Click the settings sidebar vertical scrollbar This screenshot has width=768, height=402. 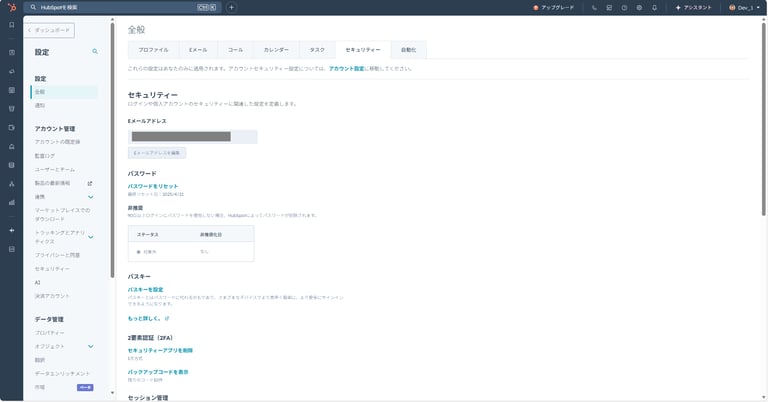tap(112, 149)
